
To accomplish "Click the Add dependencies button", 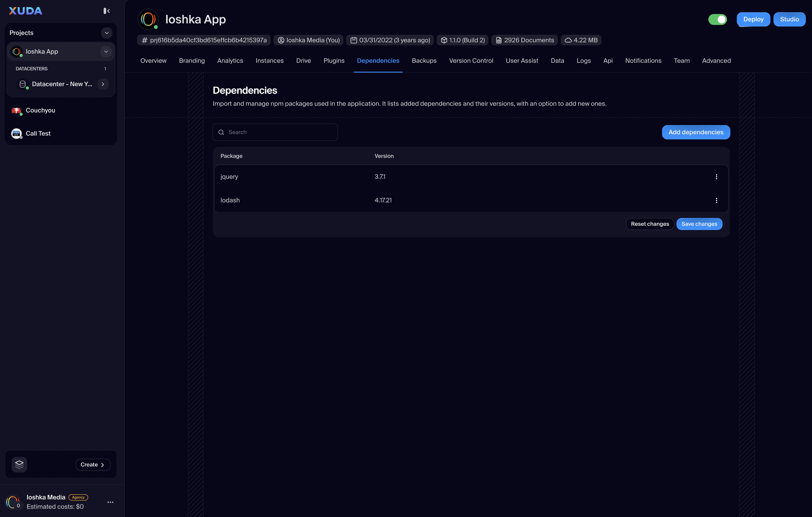I will click(696, 132).
